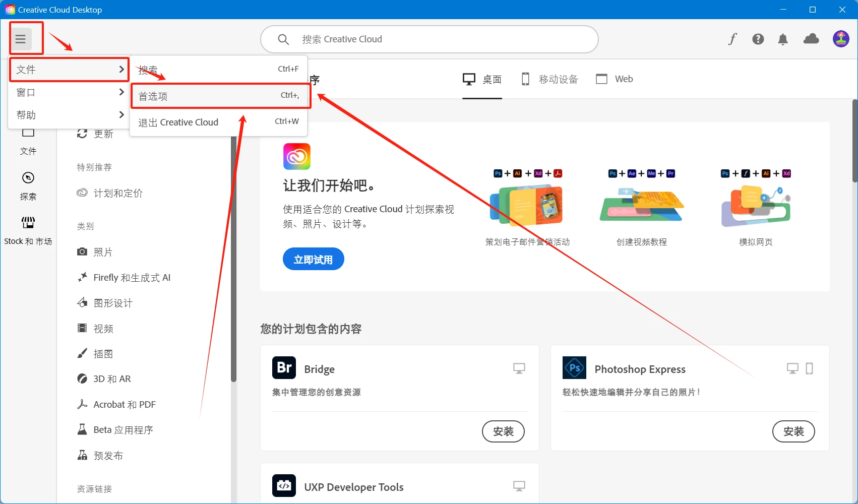Click the Creative Cloud logo in banner

(297, 156)
